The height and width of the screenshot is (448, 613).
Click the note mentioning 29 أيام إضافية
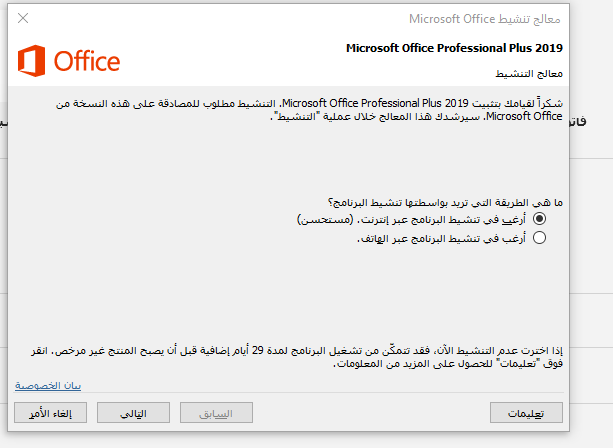pos(297,357)
